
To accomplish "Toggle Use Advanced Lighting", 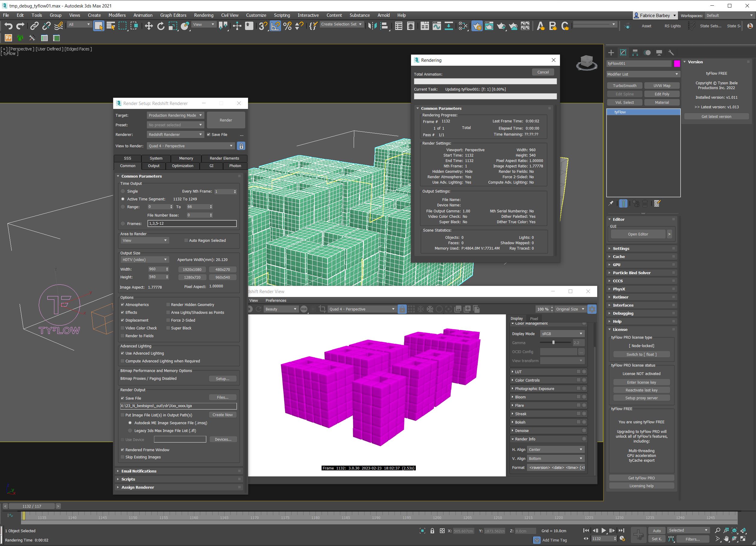I will pos(122,353).
